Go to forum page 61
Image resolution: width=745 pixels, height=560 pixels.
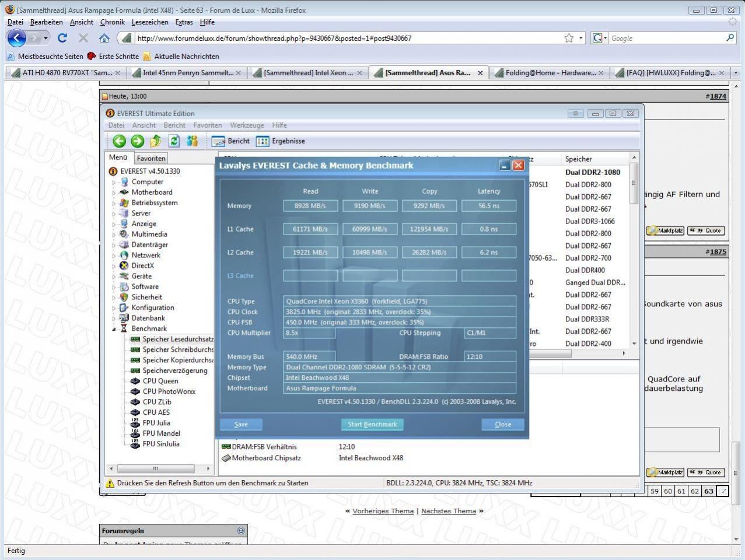(681, 491)
